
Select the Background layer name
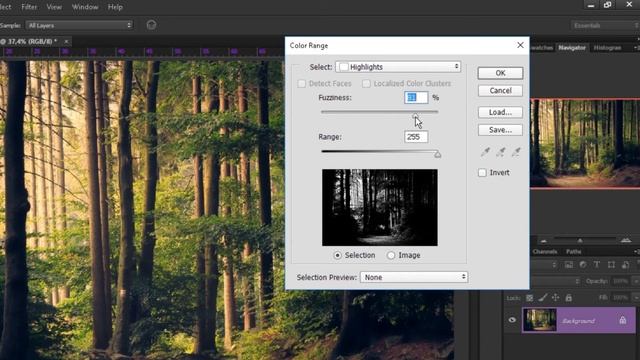(x=578, y=321)
